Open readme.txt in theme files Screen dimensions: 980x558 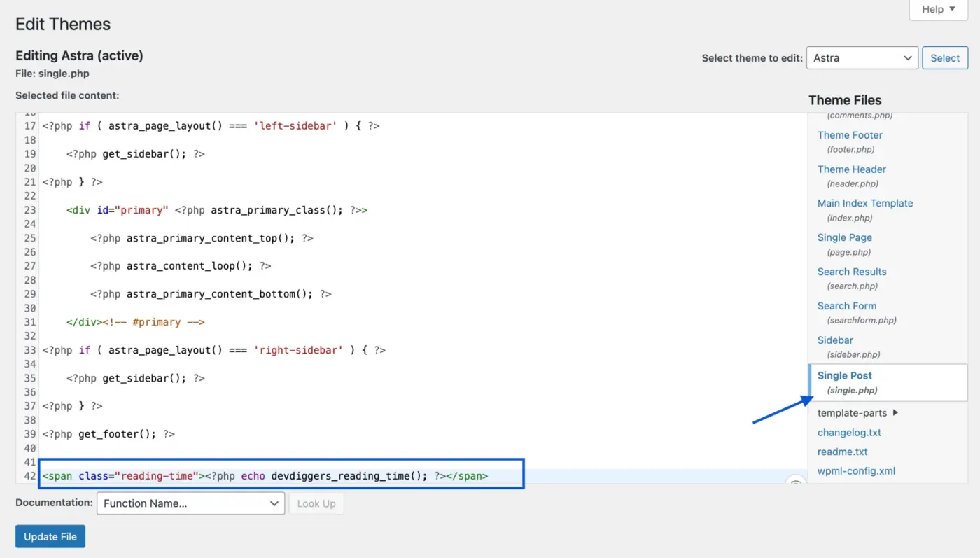point(842,452)
